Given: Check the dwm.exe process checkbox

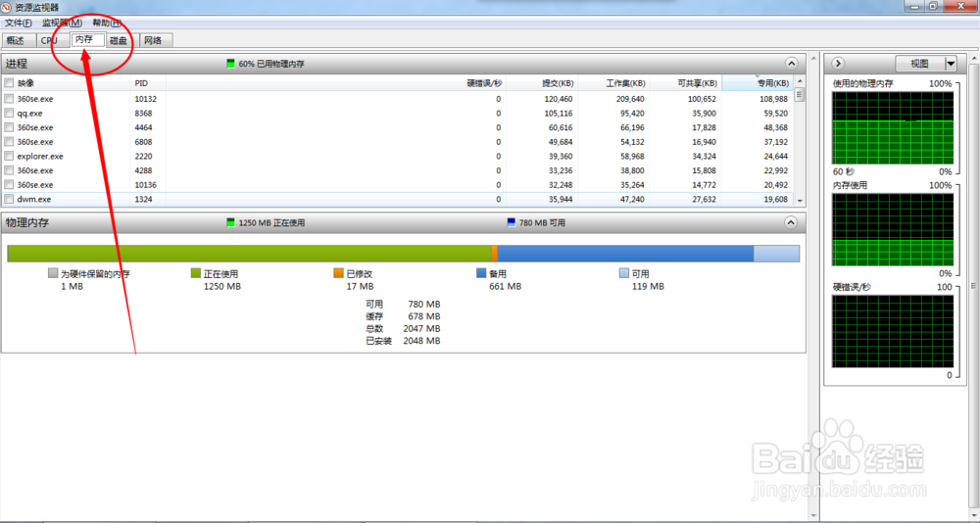Looking at the screenshot, I should [x=9, y=200].
